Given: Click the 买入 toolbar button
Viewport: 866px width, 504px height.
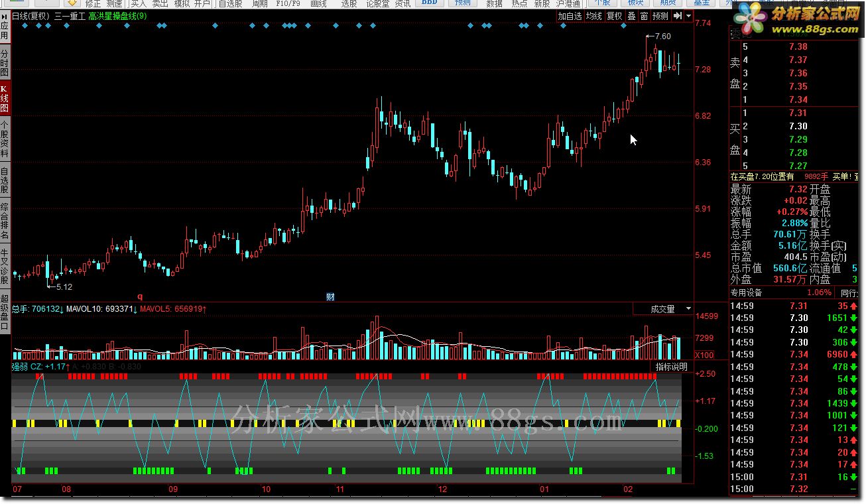Looking at the screenshot, I should coord(138,3).
